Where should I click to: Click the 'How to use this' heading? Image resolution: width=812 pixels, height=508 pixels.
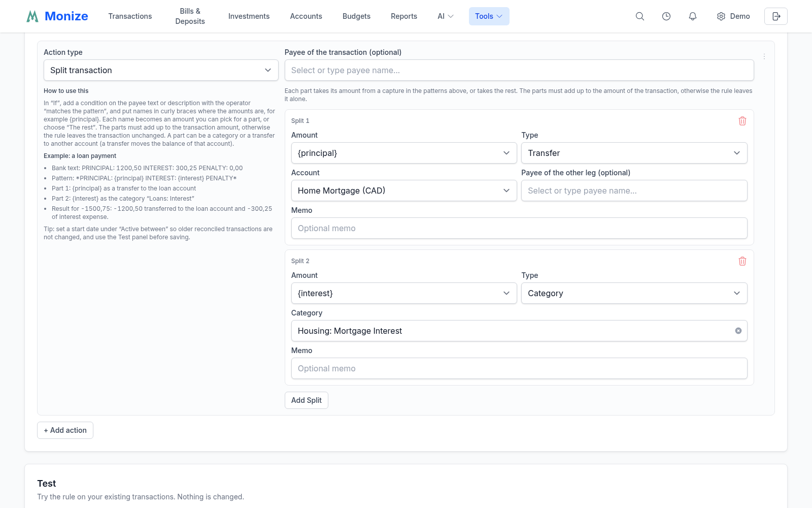66,91
